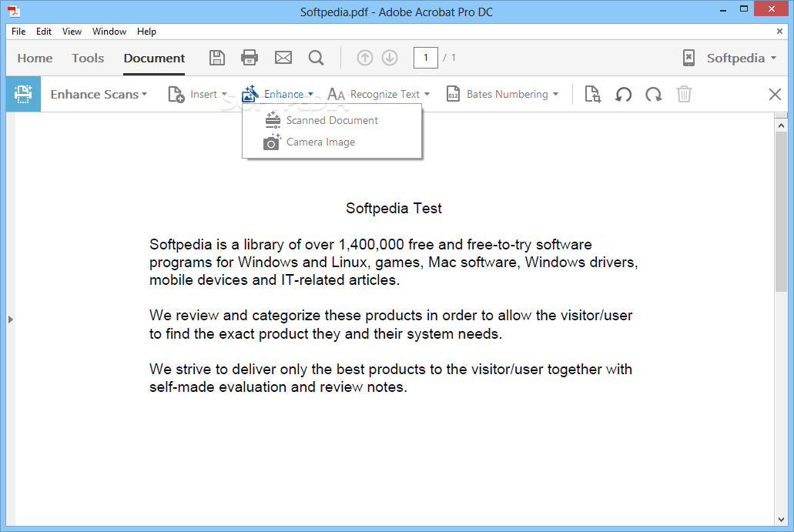The image size is (794, 532).
Task: Click the page number input field
Action: (425, 58)
